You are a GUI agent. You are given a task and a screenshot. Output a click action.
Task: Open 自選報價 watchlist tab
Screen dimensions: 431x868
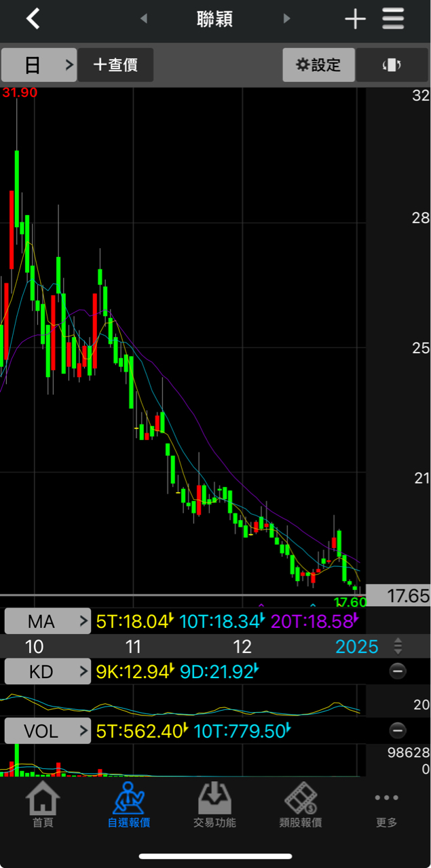pyautogui.click(x=129, y=806)
